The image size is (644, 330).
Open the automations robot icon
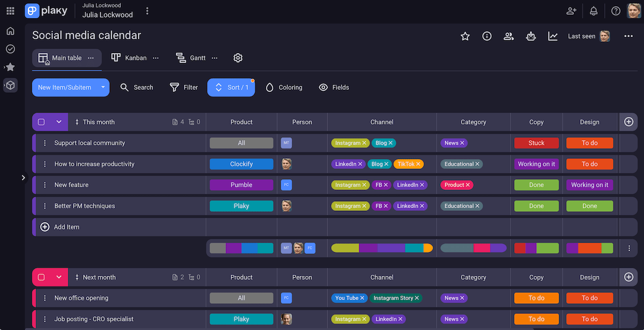(x=531, y=36)
